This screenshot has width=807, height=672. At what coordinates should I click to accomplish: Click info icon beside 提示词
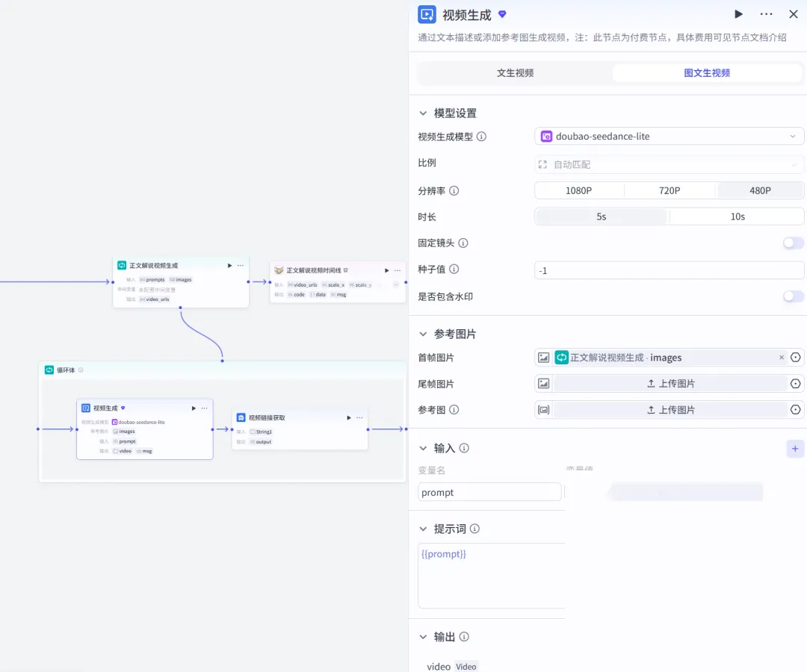(x=474, y=529)
